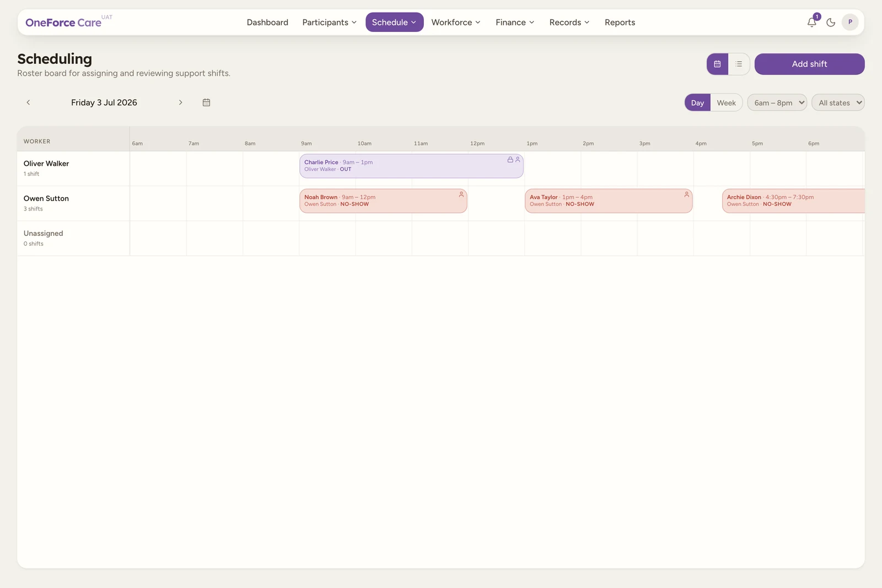Click lock icon on Charlie Price shift
Screen dimensions: 882x588
[510, 160]
